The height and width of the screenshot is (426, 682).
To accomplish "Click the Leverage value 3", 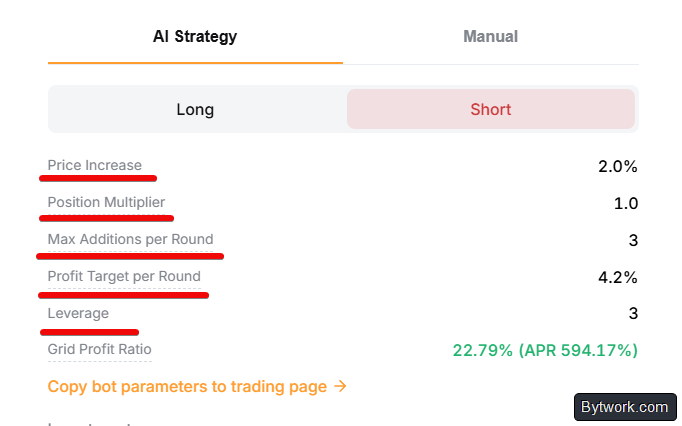I will point(633,314).
